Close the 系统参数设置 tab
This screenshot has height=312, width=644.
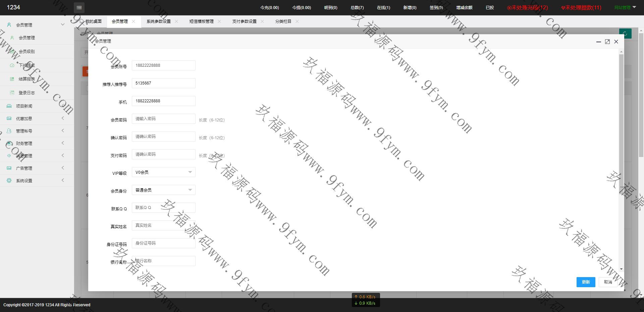coord(176,21)
